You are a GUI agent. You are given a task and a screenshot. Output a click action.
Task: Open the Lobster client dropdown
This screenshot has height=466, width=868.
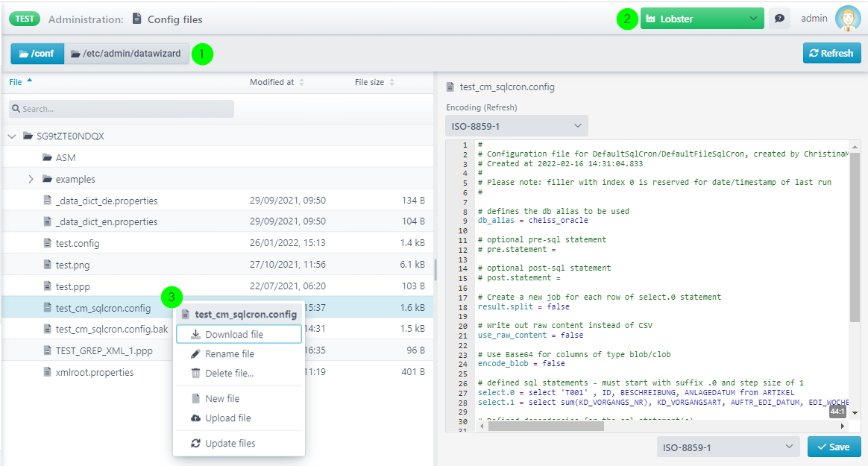pyautogui.click(x=702, y=19)
